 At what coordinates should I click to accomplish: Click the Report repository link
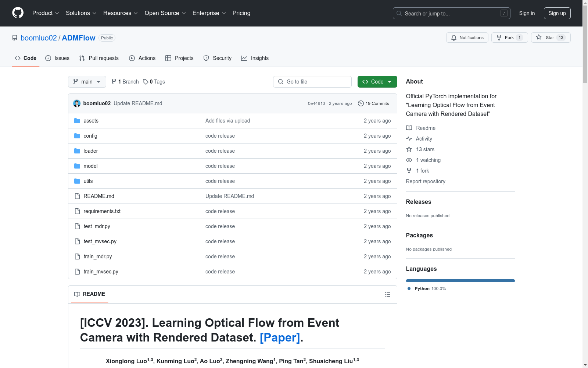(426, 181)
